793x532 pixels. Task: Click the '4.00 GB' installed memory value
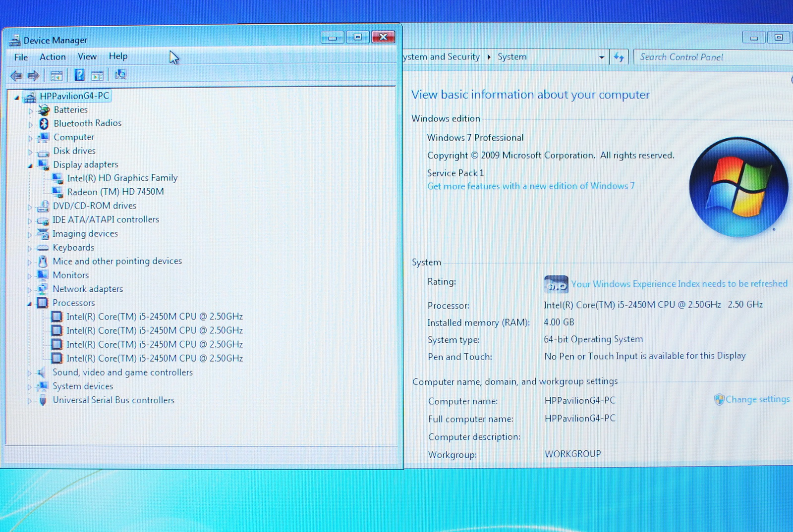pyautogui.click(x=559, y=322)
